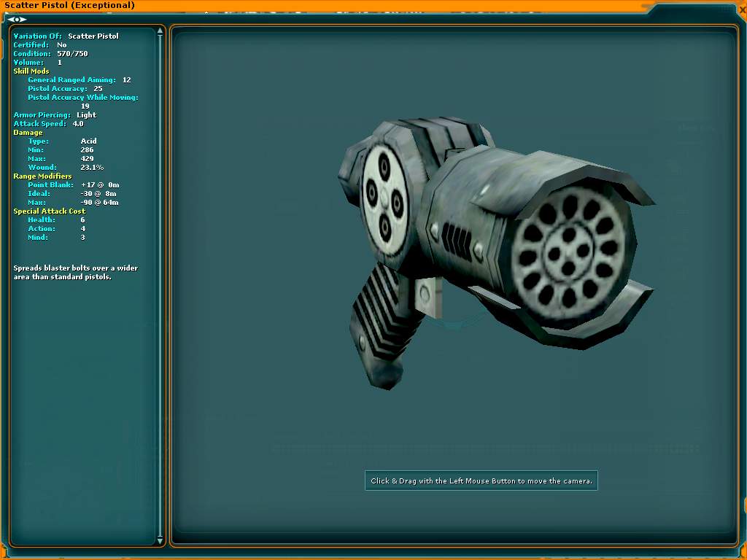Select the "Variation Of:" label

(38, 36)
